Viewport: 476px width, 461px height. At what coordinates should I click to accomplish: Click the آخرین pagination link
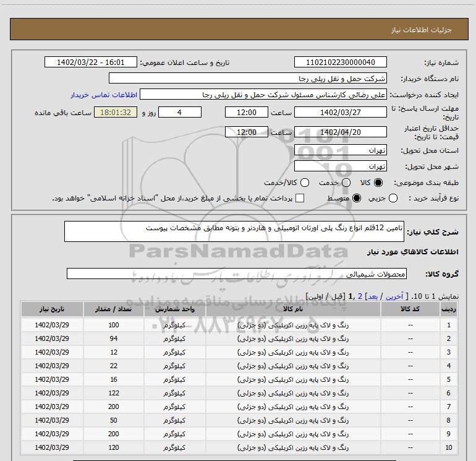tap(394, 296)
